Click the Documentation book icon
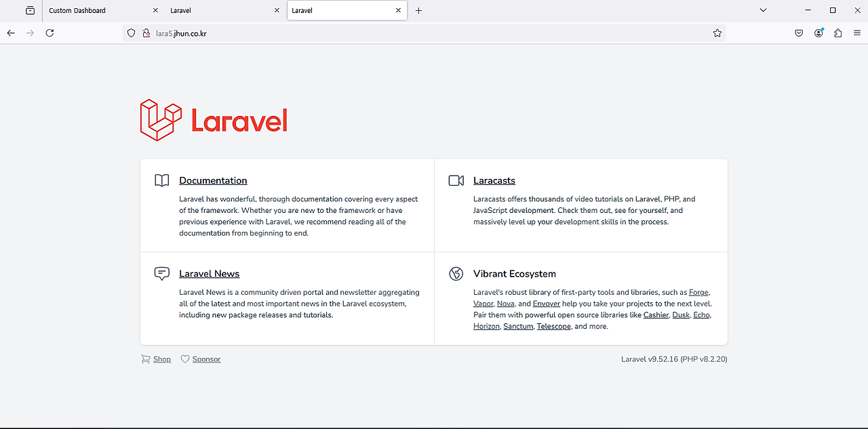 [x=161, y=180]
